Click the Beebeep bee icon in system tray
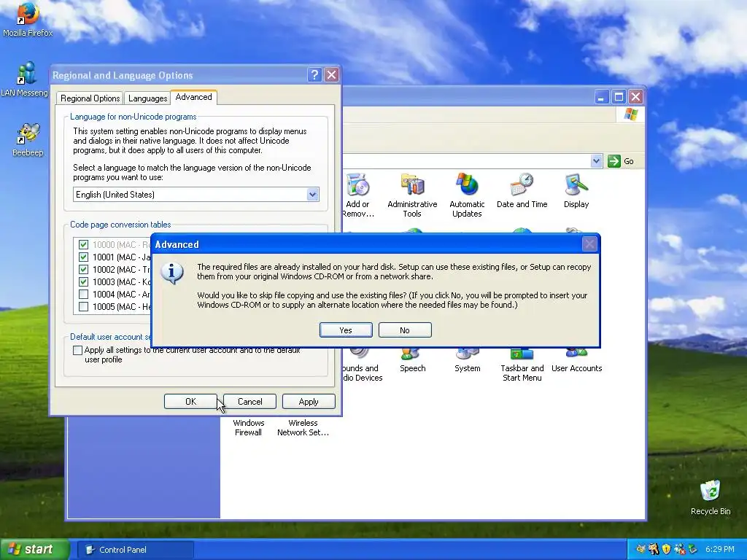This screenshot has height=560, width=747. pyautogui.click(x=640, y=549)
